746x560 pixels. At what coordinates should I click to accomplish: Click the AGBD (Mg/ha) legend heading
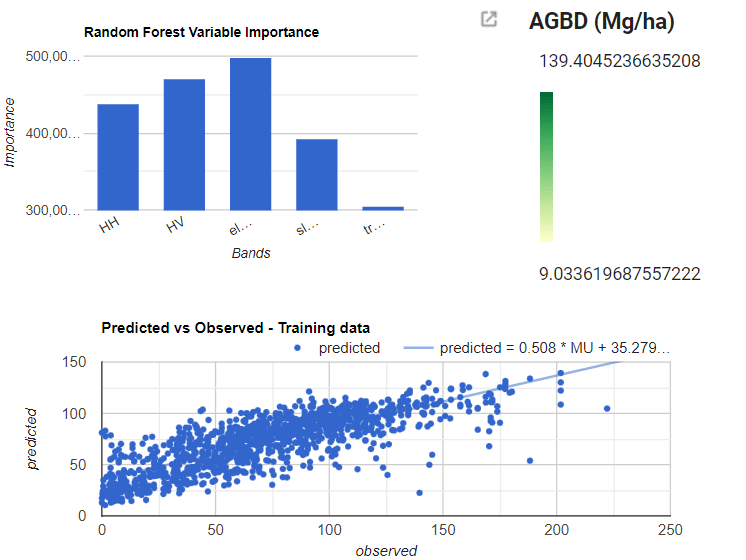pos(601,21)
